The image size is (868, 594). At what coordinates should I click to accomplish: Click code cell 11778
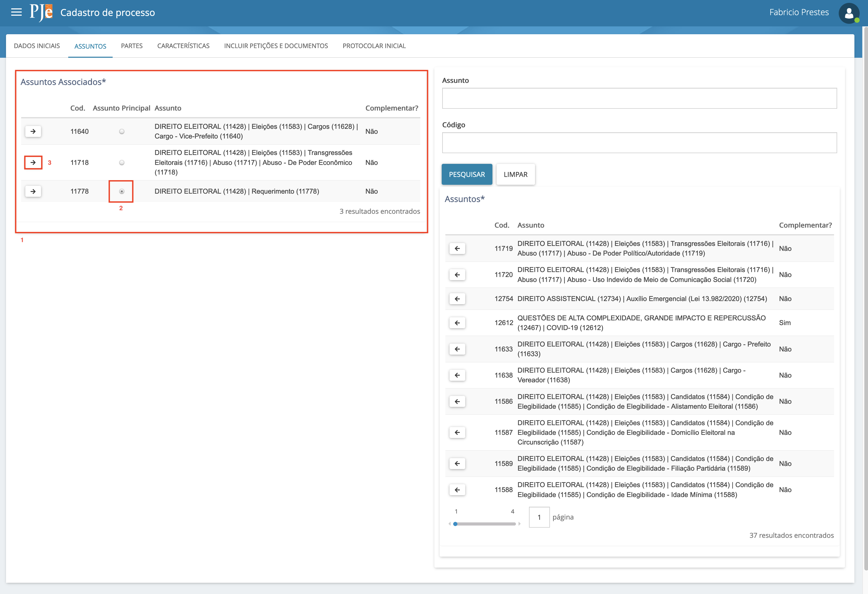click(79, 191)
